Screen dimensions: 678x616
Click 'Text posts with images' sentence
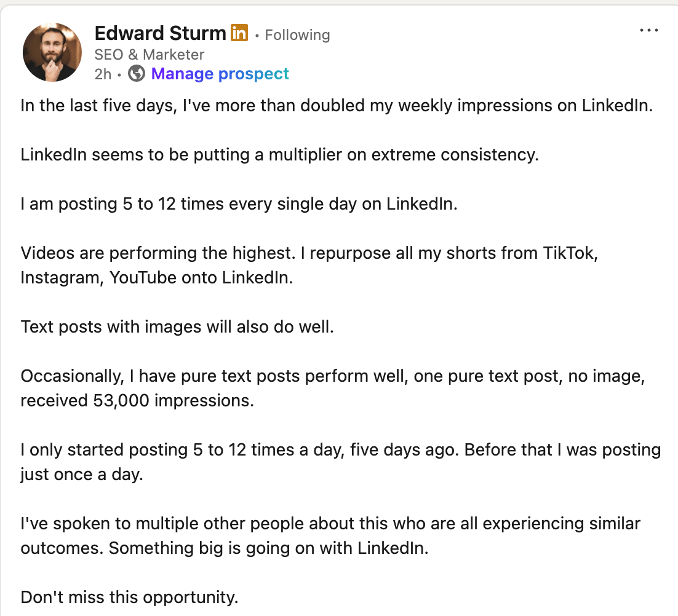point(177,327)
